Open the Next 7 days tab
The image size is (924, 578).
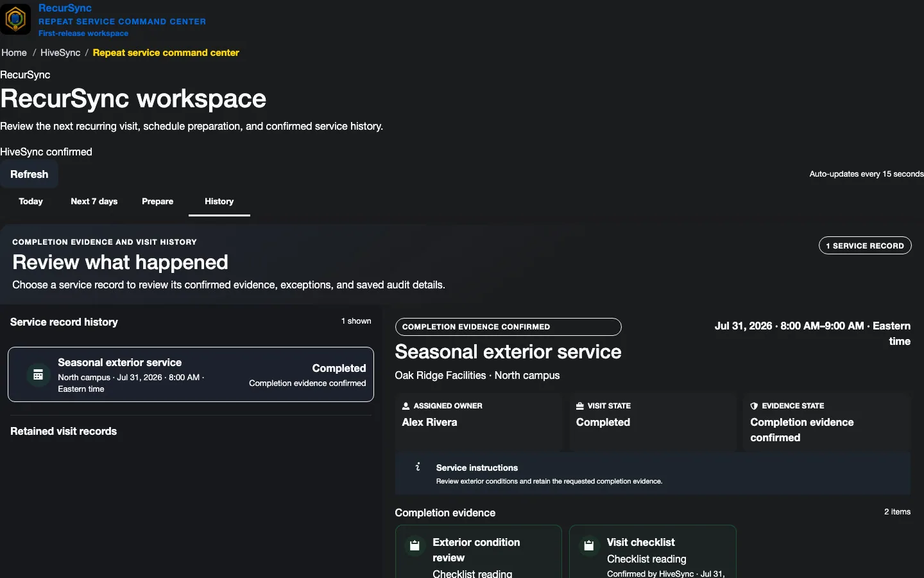click(x=94, y=202)
